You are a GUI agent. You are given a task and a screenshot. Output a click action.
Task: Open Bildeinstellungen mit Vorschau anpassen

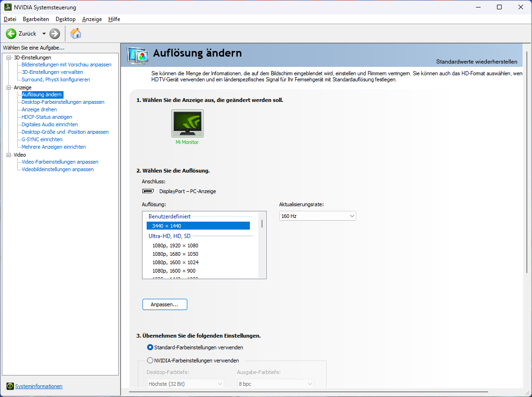click(66, 65)
